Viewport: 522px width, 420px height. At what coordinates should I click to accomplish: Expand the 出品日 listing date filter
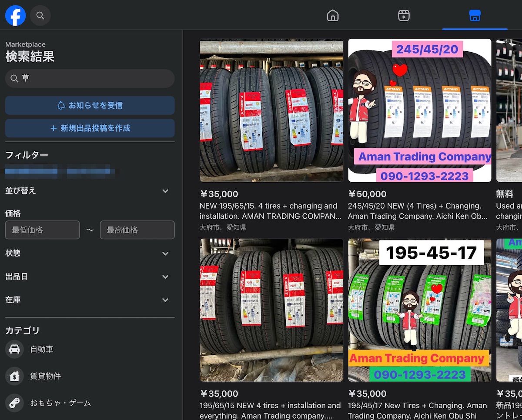coord(165,277)
